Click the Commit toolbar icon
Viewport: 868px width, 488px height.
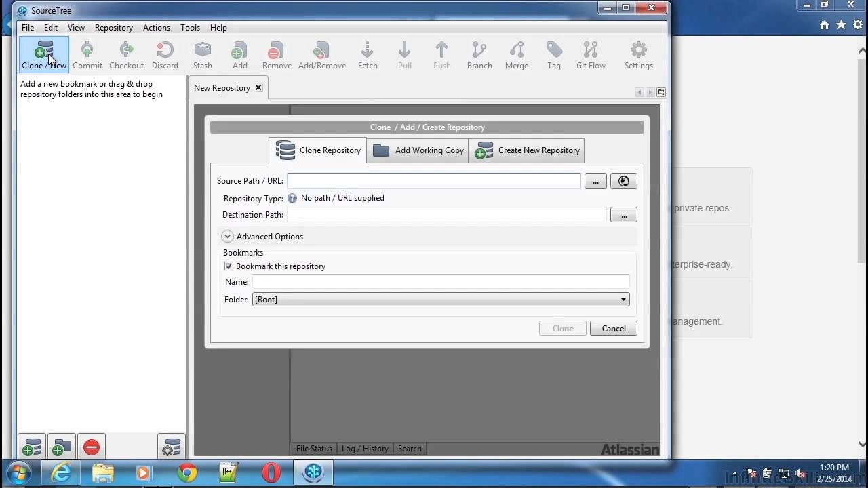tap(87, 55)
